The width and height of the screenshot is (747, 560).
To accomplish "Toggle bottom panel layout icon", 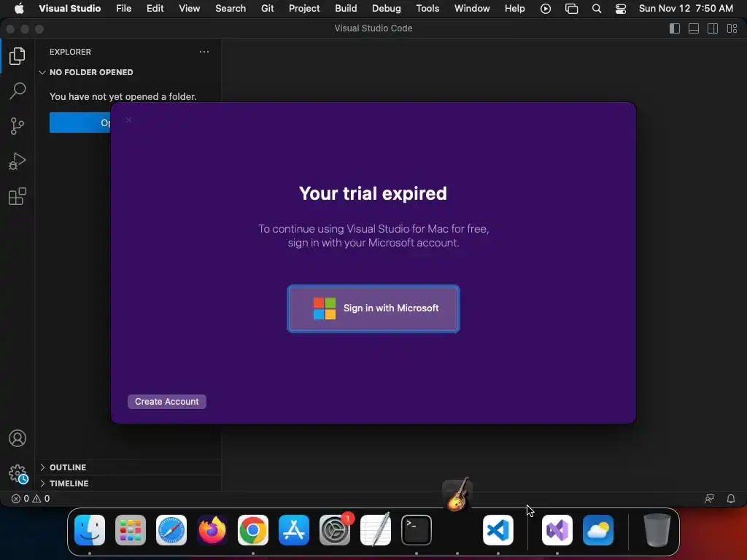I will tap(694, 28).
